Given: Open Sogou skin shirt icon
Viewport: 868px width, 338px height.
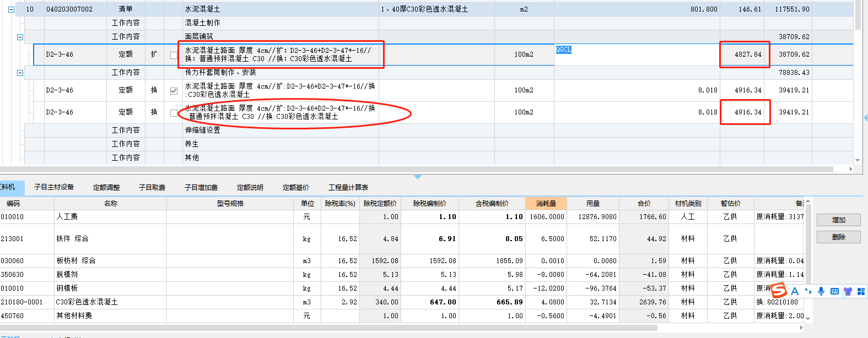Looking at the screenshot, I should point(848,291).
